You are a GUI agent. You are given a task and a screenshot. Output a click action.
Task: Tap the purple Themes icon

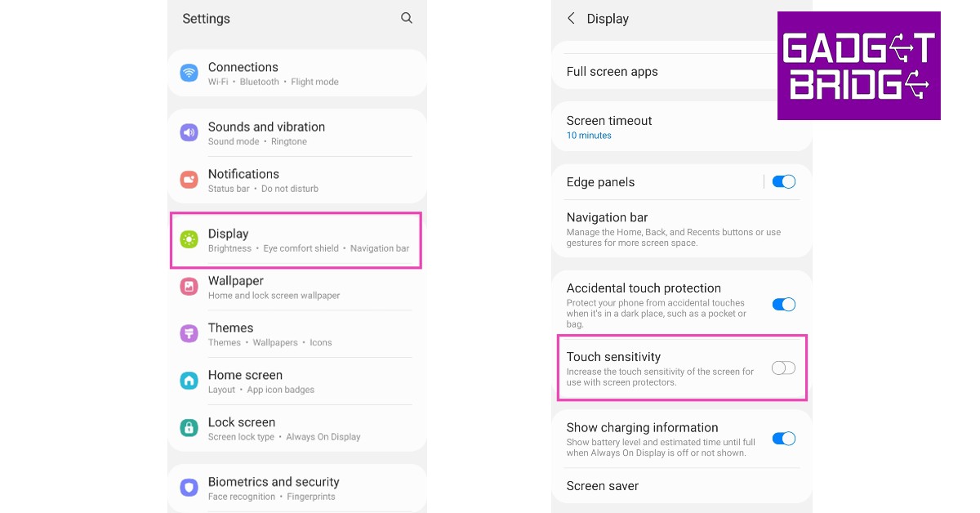189,333
